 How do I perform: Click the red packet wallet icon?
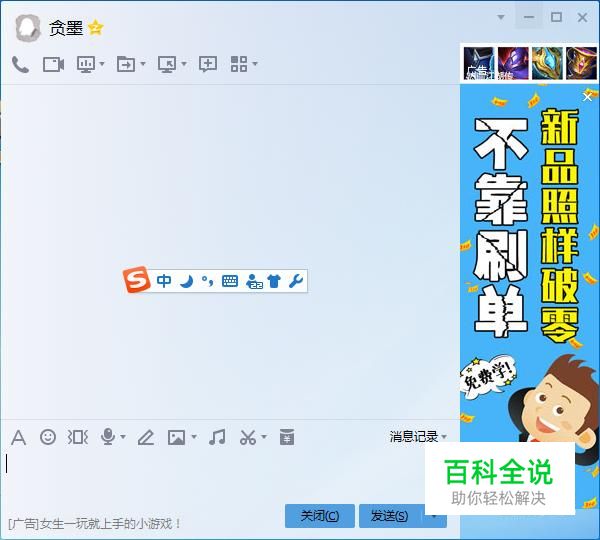[x=287, y=437]
